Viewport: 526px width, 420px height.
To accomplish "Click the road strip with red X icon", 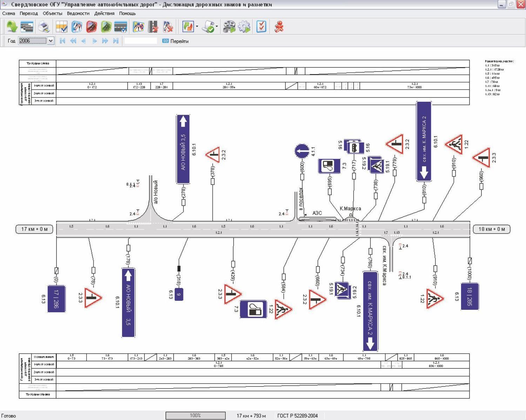I will click(x=153, y=27).
